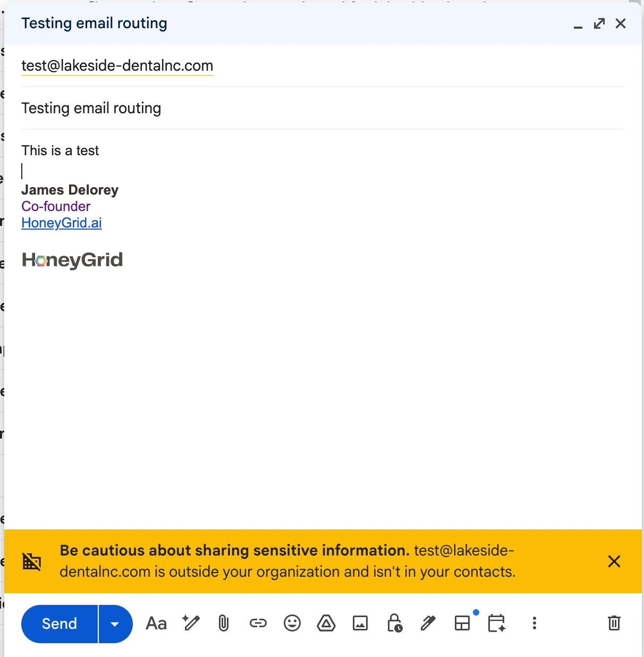Open the HoneyGrid.ai link in signature

tap(61, 223)
